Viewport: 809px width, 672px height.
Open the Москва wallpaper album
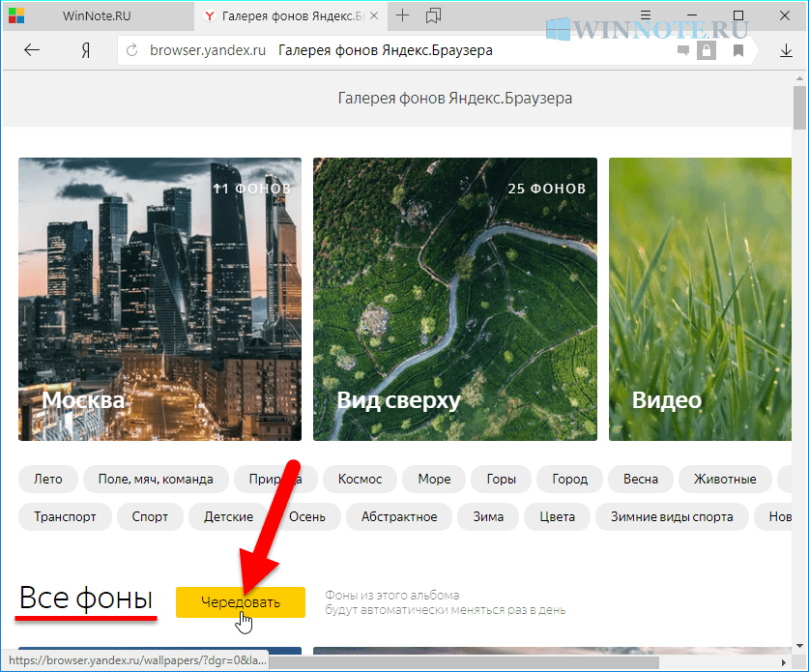tap(159, 299)
